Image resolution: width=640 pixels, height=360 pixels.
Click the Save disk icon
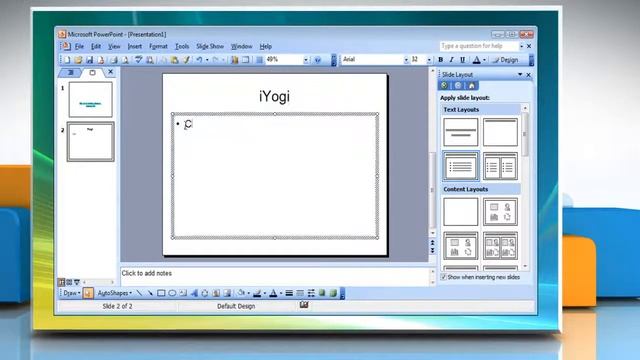[x=89, y=60]
